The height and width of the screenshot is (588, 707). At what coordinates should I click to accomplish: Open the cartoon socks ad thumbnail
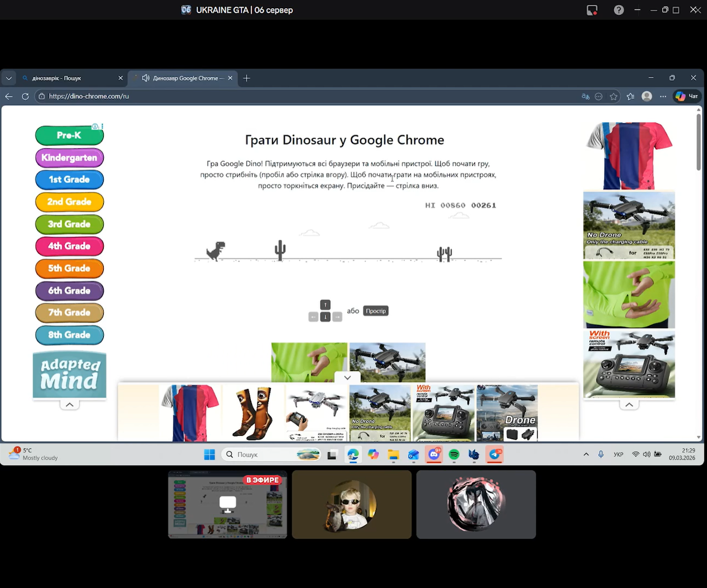coord(253,413)
